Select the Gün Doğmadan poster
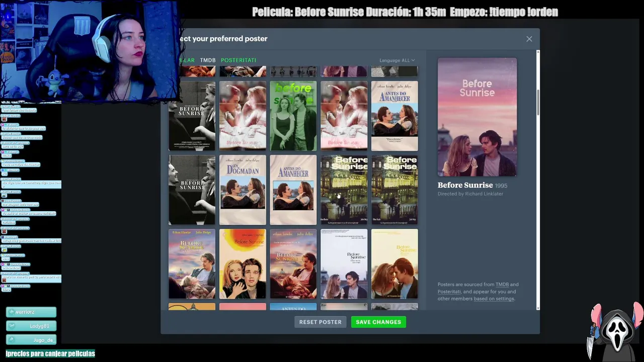The image size is (644, 362). click(x=243, y=190)
